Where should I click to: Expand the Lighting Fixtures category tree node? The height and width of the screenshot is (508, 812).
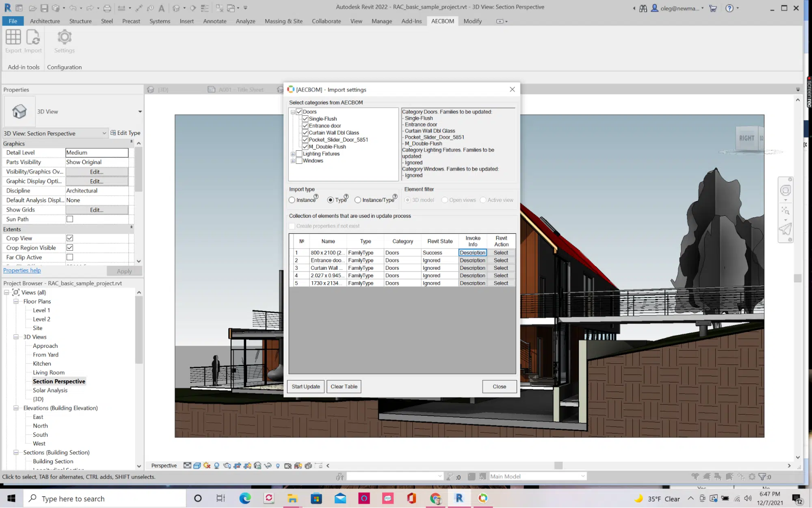[292, 154]
